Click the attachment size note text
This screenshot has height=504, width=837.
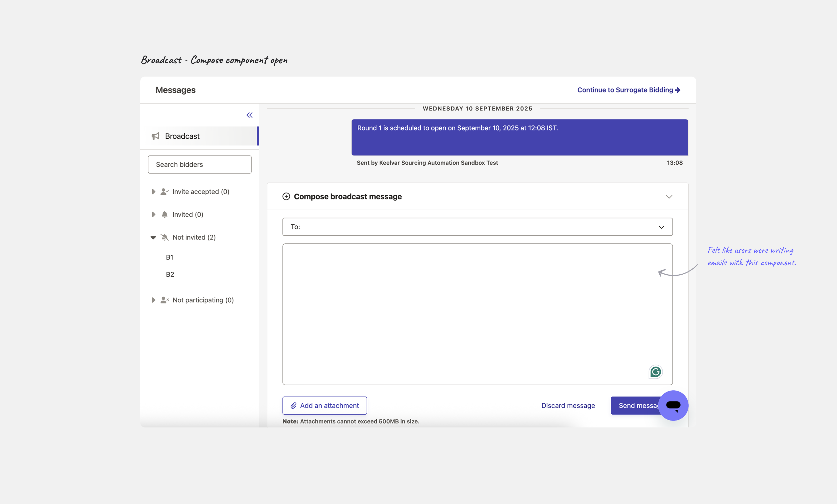click(350, 421)
